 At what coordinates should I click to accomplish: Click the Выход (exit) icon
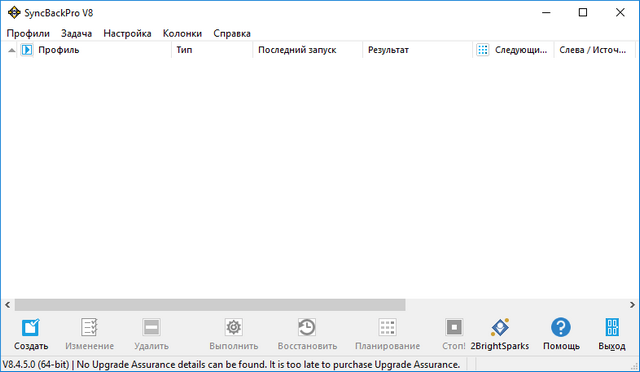click(x=612, y=327)
